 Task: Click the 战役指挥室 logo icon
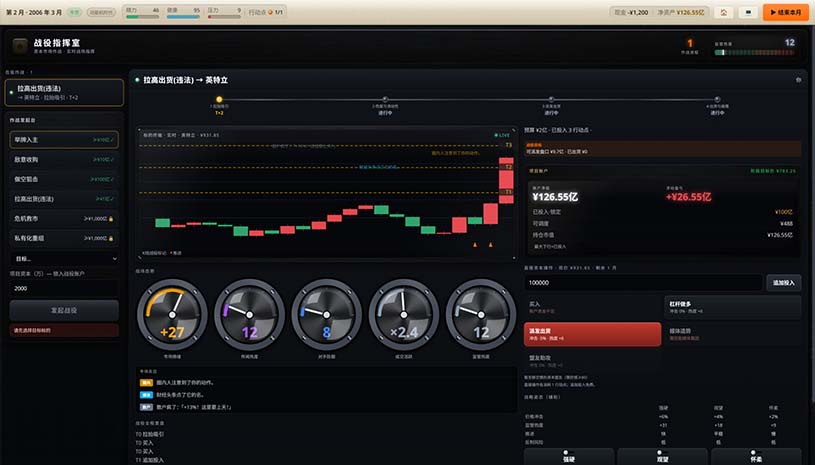tap(20, 46)
